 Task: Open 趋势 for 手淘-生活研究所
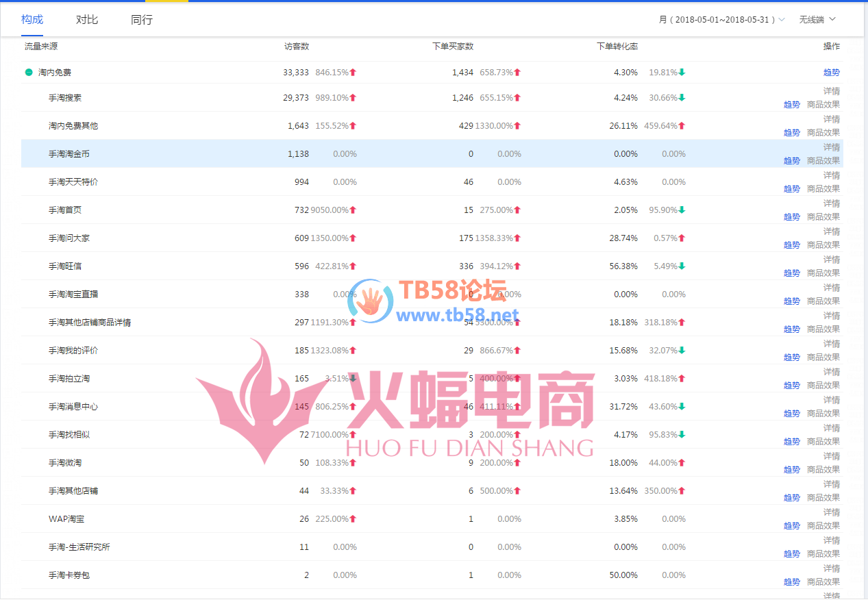792,554
